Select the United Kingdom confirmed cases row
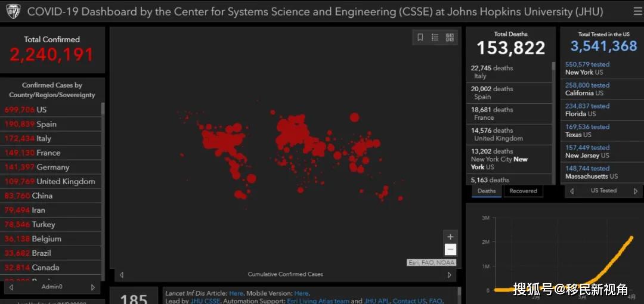 coord(51,182)
